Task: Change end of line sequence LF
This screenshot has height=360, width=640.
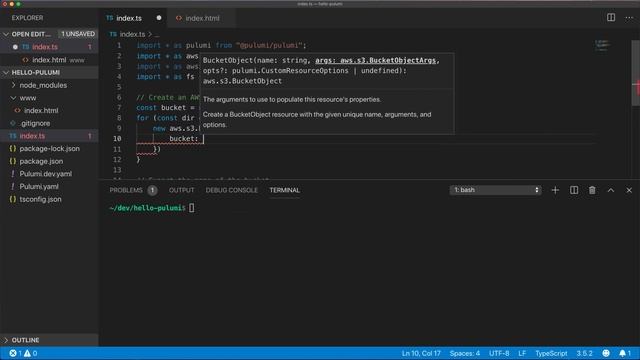Action: tap(522, 353)
